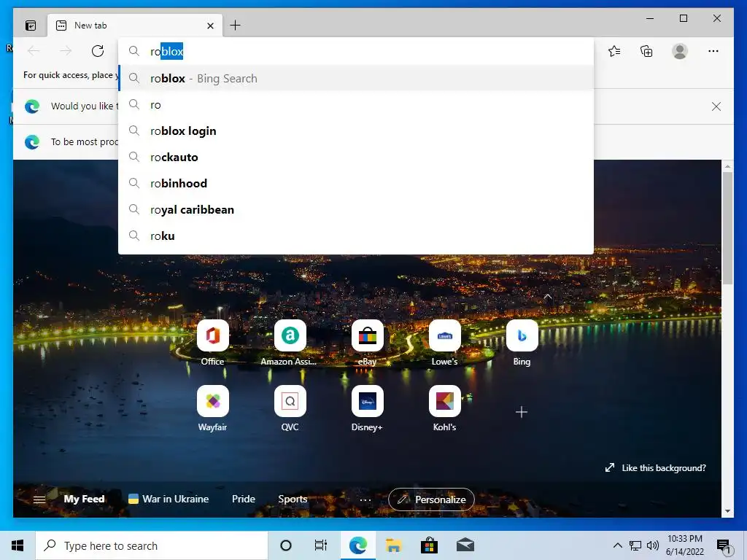Select the War in Ukraine feed tab
The height and width of the screenshot is (560, 747).
pyautogui.click(x=169, y=499)
